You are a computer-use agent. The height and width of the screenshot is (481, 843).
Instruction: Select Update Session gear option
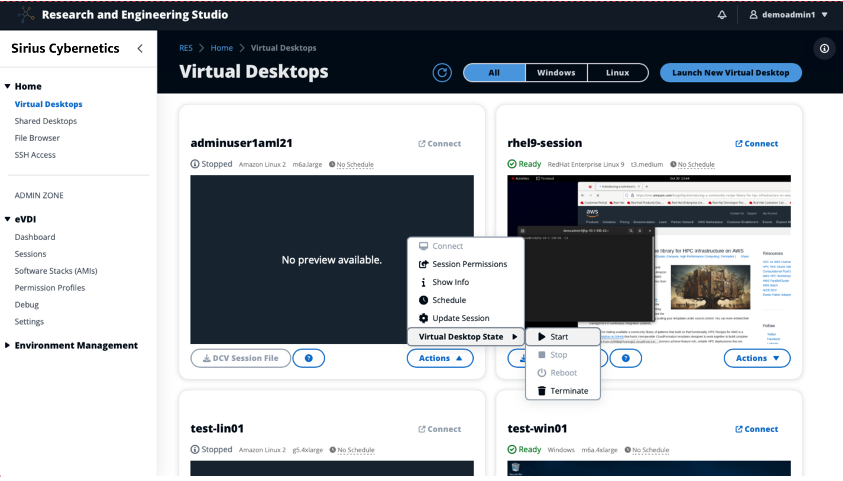click(460, 318)
